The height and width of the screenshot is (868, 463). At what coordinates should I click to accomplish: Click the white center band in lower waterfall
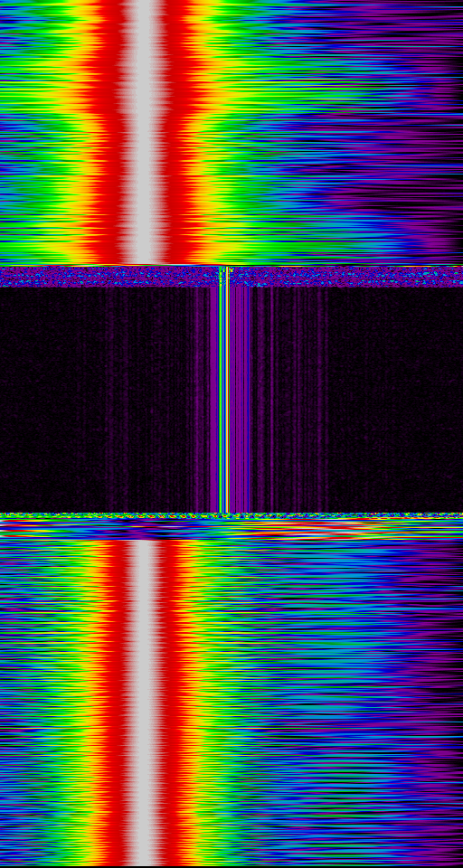click(144, 702)
